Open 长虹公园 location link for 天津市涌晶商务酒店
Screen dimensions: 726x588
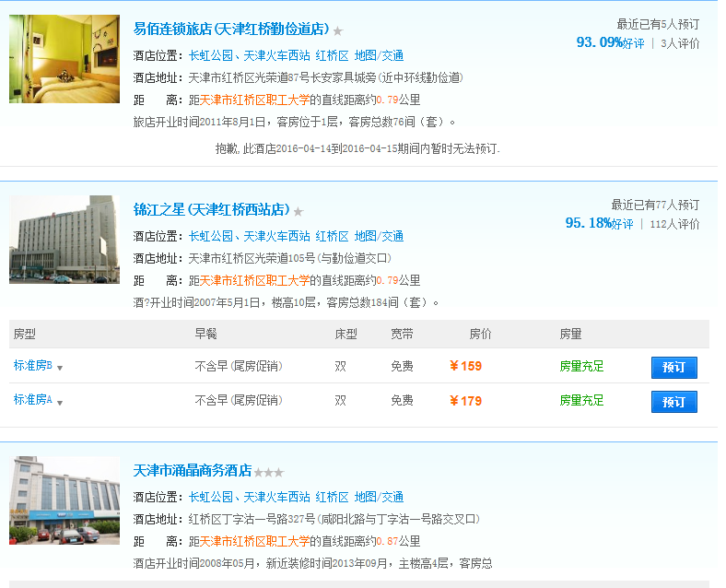click(x=211, y=498)
